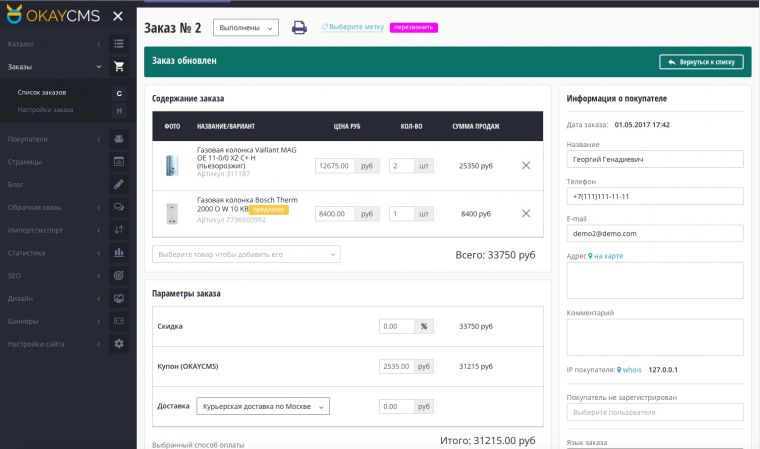
Task: Click the Blog pencil icon
Action: pyautogui.click(x=119, y=184)
